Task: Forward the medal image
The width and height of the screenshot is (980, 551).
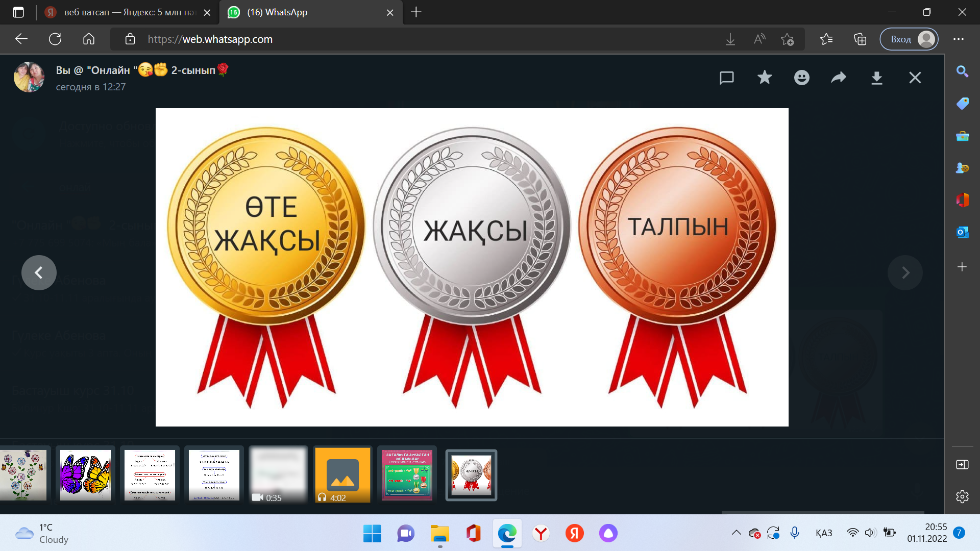Action: (x=839, y=78)
